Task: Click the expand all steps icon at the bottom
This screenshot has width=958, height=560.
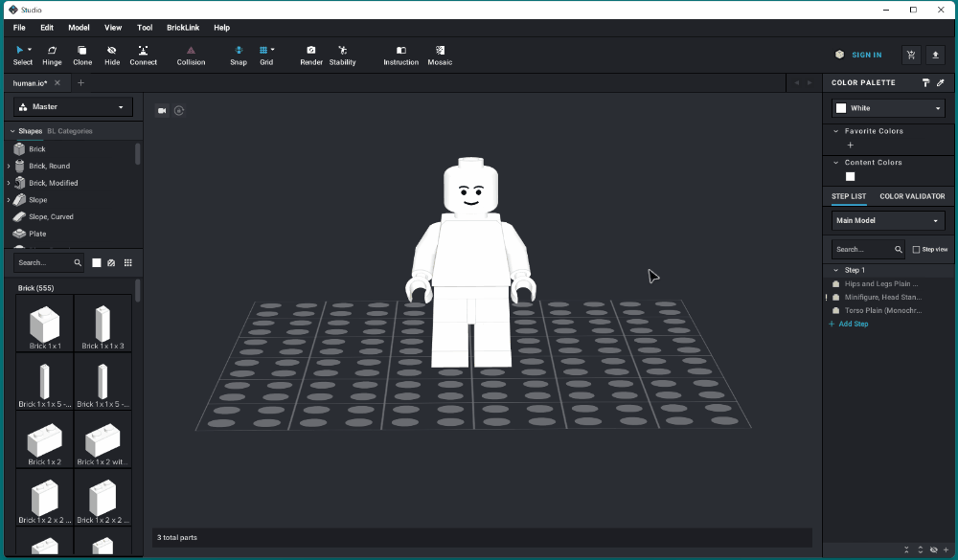Action: click(920, 549)
